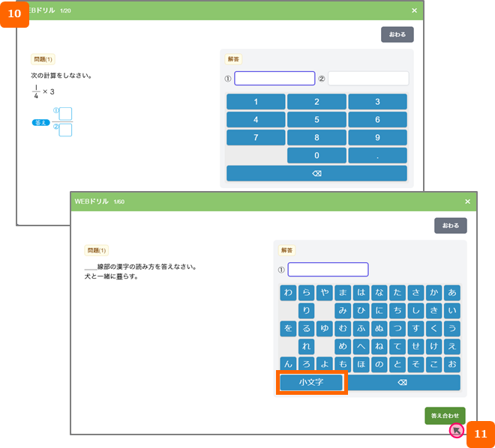Toggle 小文字 small-character mode
The width and height of the screenshot is (495, 448).
tap(311, 383)
